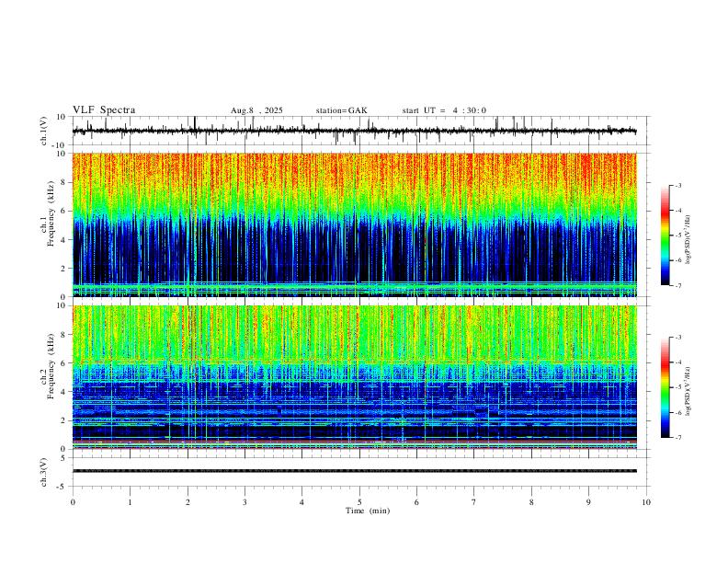Screen dimensions: 728x563
Task: Click time axis tick label "6"
Action: coord(416,502)
